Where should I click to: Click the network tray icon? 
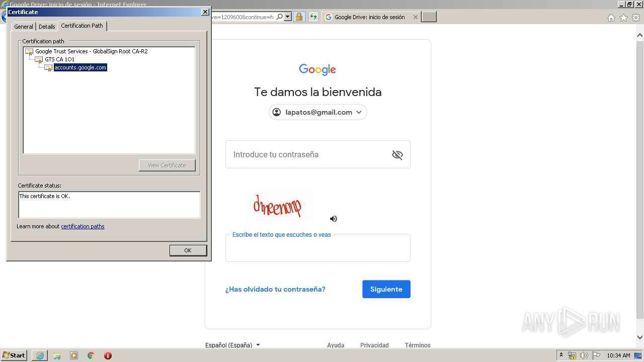572,355
